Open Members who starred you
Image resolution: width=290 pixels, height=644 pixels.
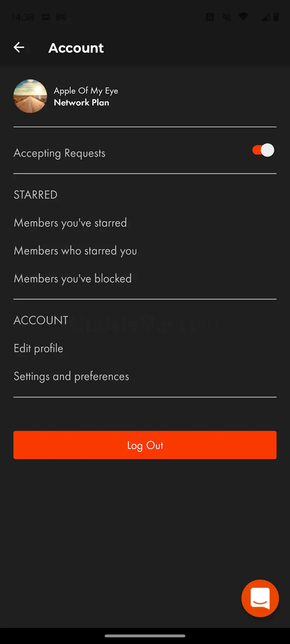[x=75, y=251]
